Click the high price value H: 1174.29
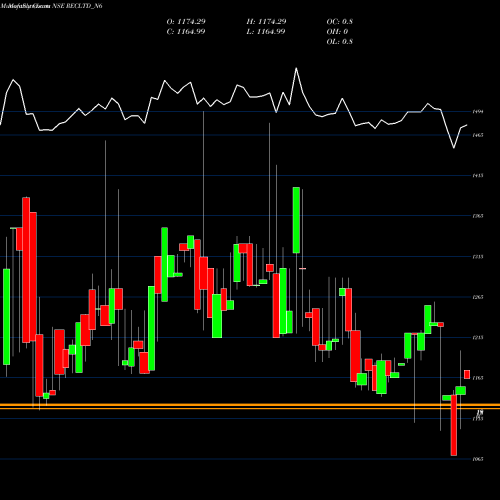Viewport: 500px width, 500px height. pos(266,22)
